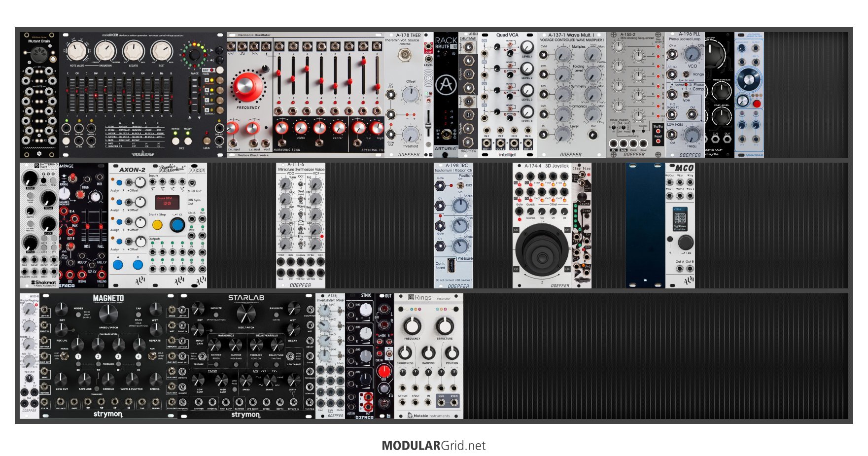Click the Quad VCA Level 1 knob
Viewport: 868px width, 456px height.
(527, 47)
